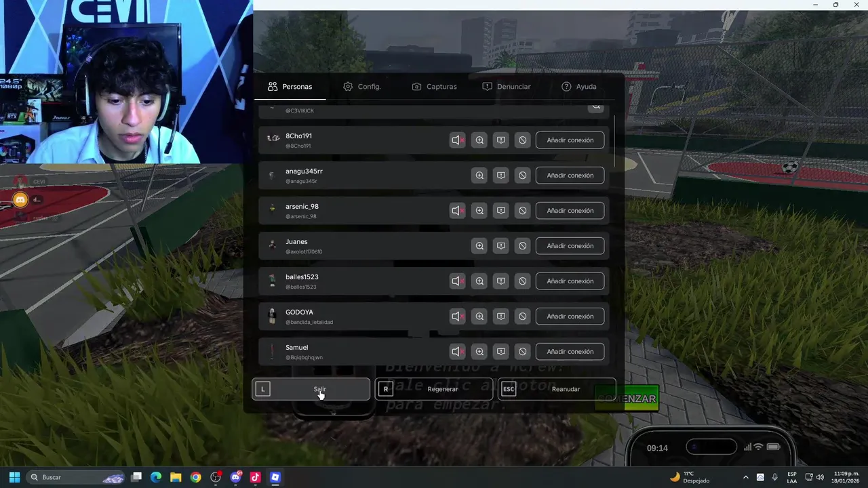
Task: Open File Explorer from the taskbar
Action: (x=176, y=477)
